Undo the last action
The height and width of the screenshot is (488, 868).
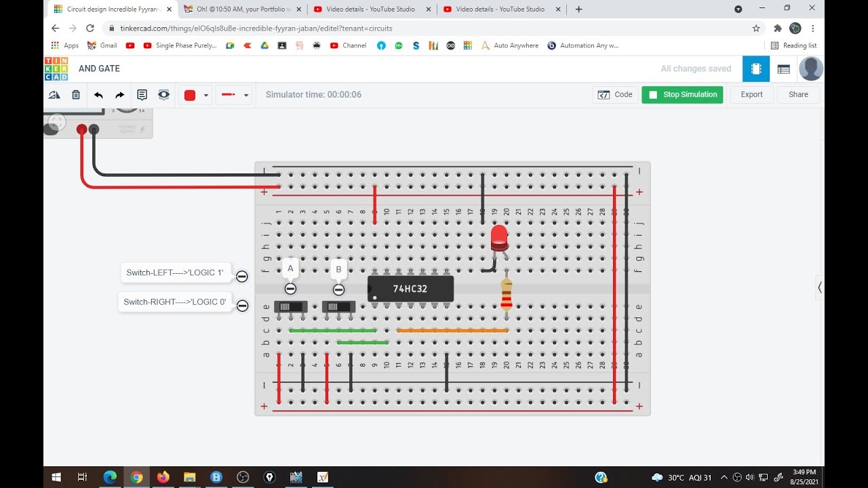[x=98, y=95]
